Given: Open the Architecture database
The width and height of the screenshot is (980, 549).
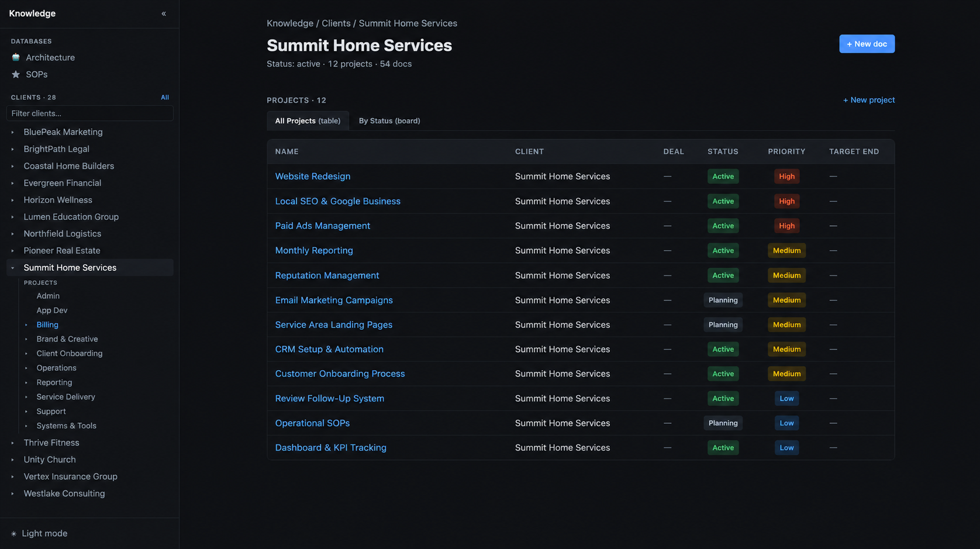Looking at the screenshot, I should (50, 57).
